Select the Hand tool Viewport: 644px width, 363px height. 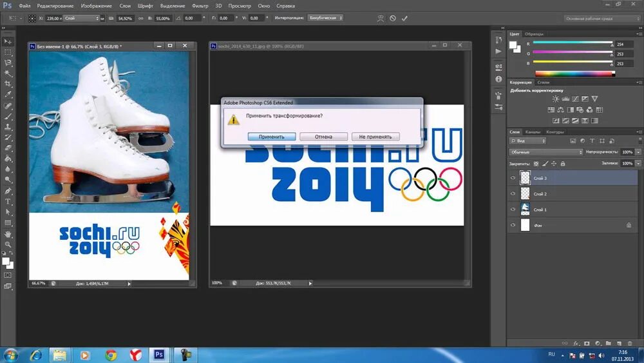(8, 234)
